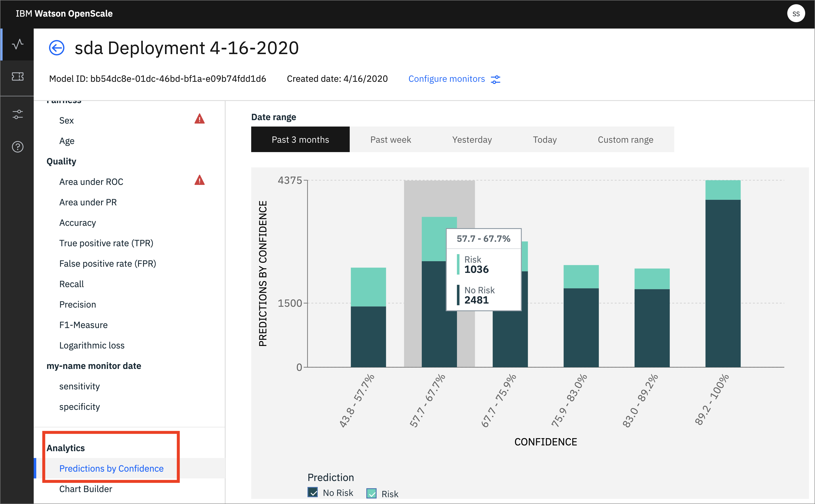Click the SS user avatar

796,14
